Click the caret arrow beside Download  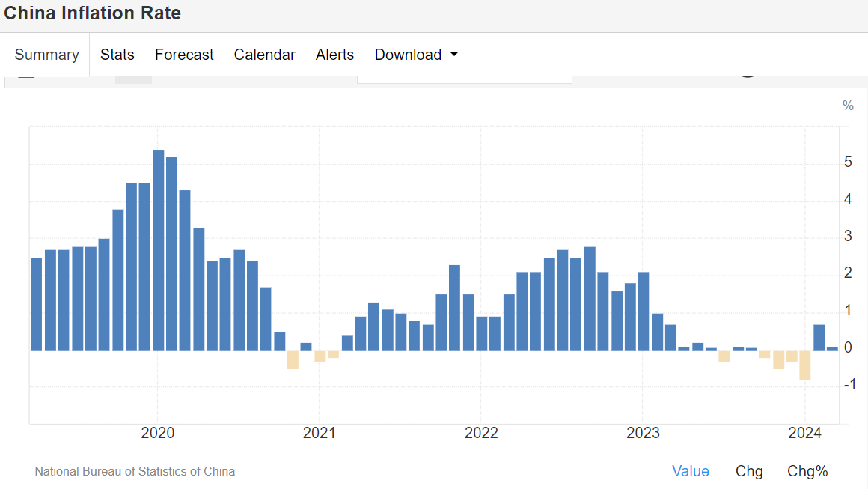tap(453, 55)
